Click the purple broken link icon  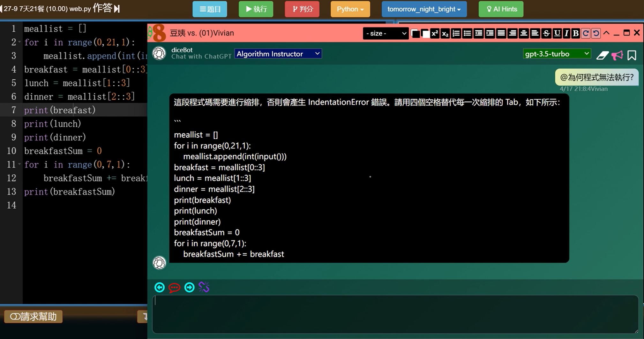coord(204,287)
